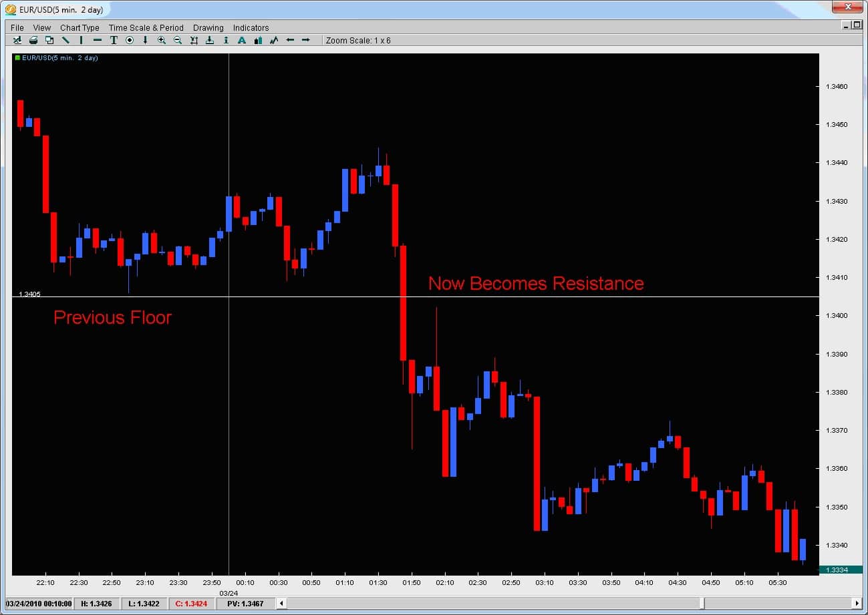Click the right arrow toolbar icon
The image size is (868, 615).
(306, 40)
